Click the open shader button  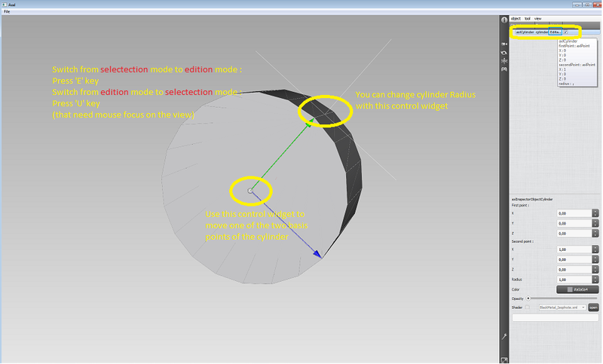(x=593, y=307)
